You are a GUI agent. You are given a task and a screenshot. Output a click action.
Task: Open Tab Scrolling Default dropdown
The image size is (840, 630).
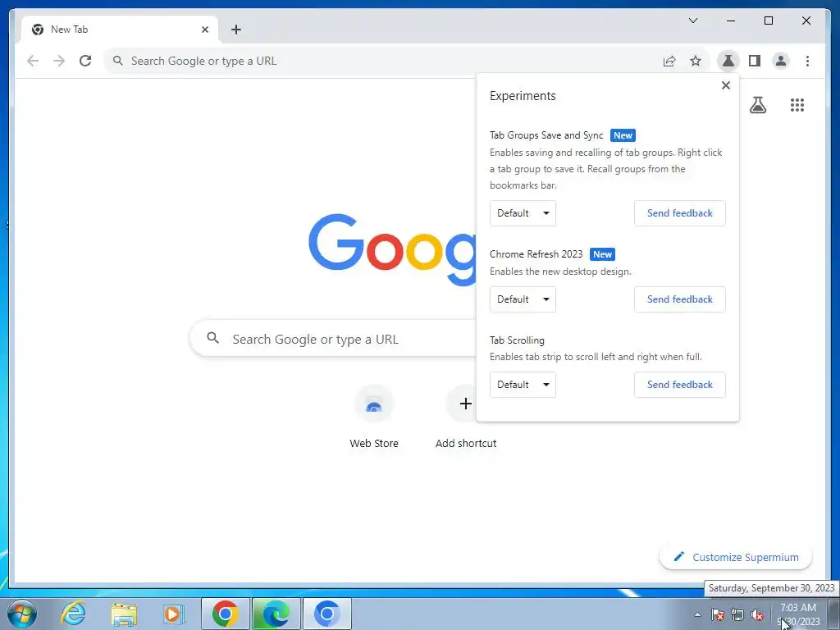(x=523, y=385)
